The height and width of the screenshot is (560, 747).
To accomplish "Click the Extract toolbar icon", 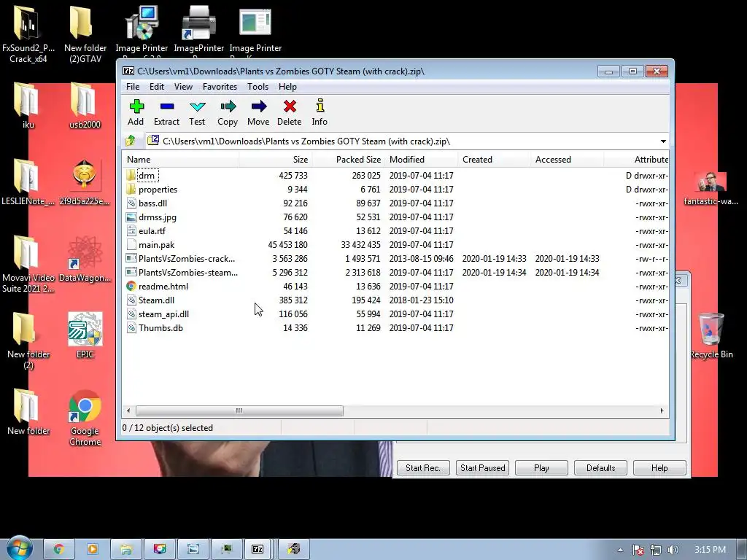I will (x=167, y=106).
